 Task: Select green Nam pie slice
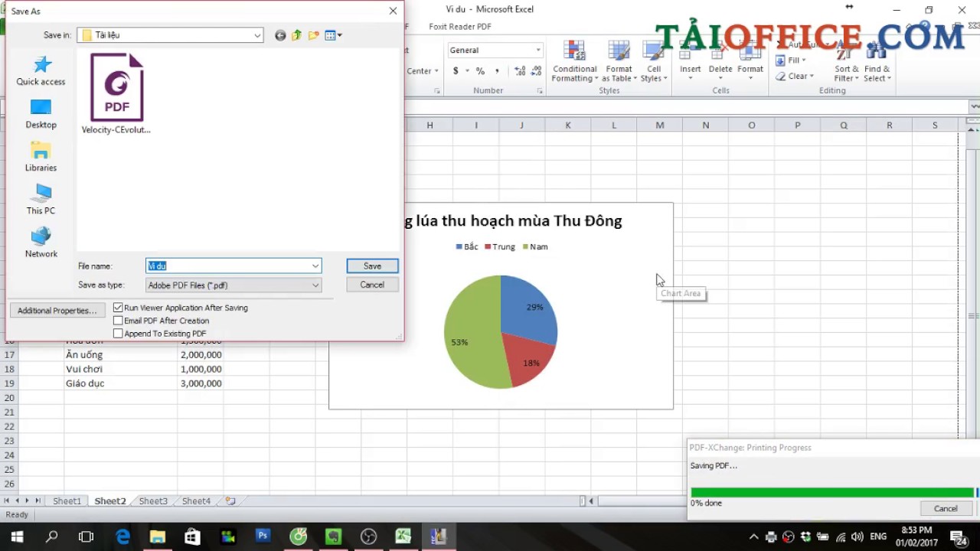click(471, 333)
